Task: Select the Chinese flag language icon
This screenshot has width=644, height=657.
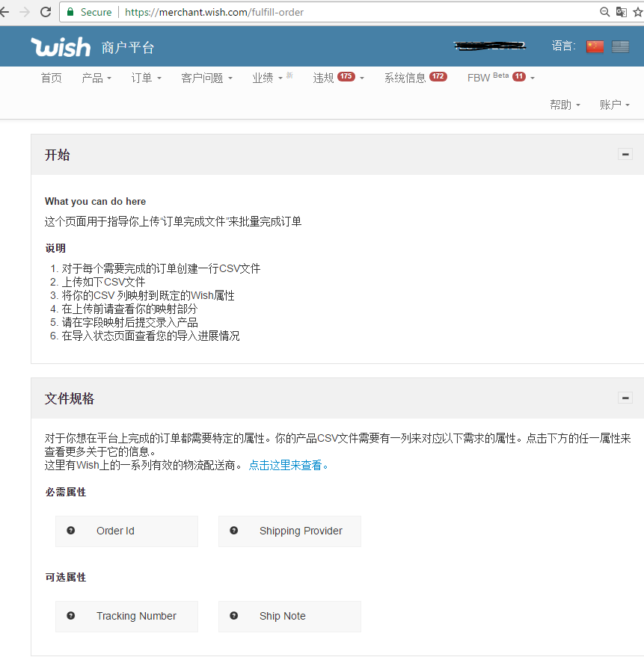Action: tap(594, 46)
